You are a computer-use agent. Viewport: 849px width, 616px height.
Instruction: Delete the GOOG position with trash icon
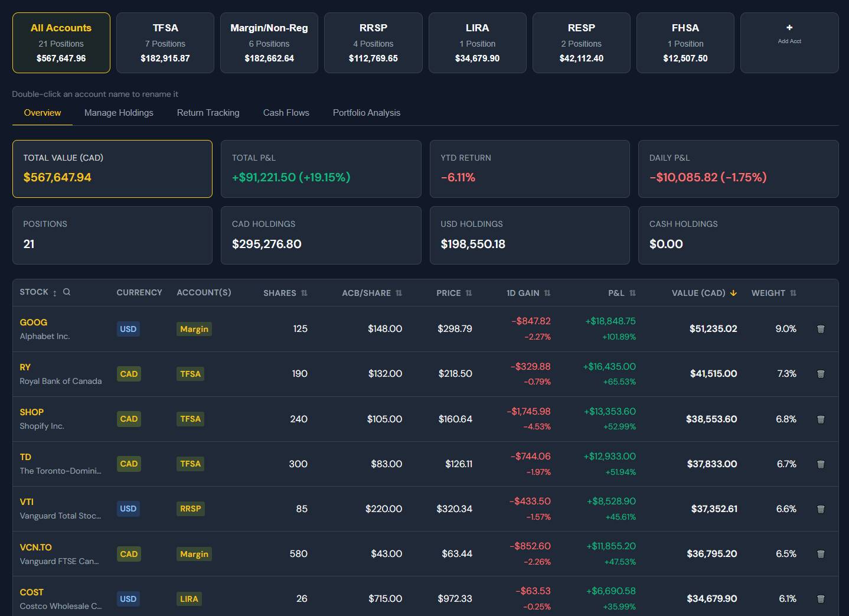click(x=820, y=329)
